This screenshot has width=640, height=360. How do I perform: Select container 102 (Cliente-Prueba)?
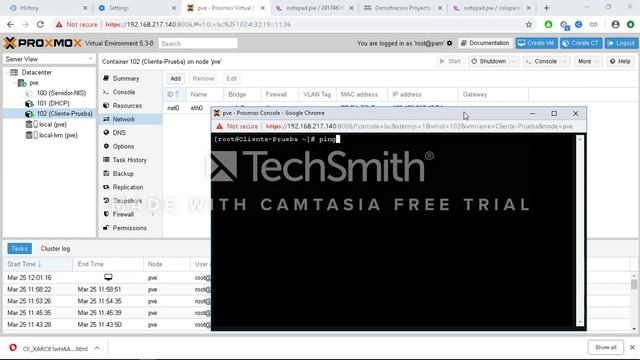64,114
